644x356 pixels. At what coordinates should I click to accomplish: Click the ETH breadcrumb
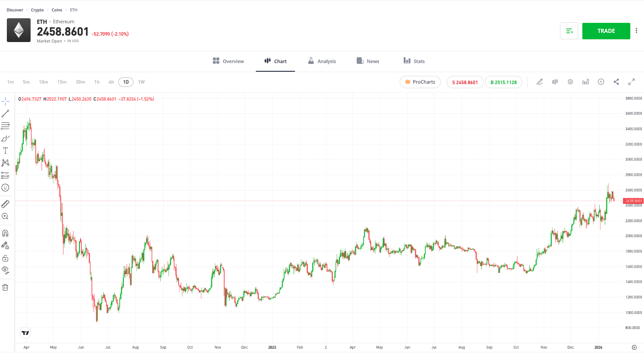click(74, 10)
